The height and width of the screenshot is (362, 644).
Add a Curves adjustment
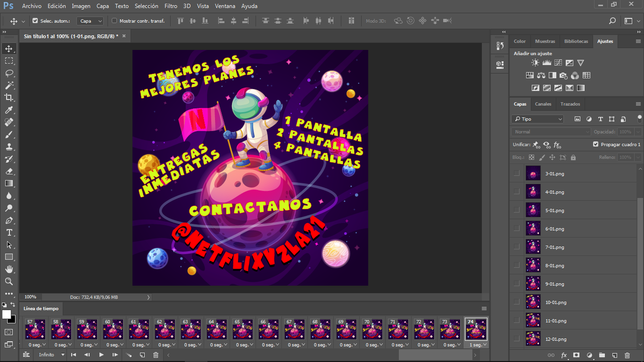click(558, 63)
